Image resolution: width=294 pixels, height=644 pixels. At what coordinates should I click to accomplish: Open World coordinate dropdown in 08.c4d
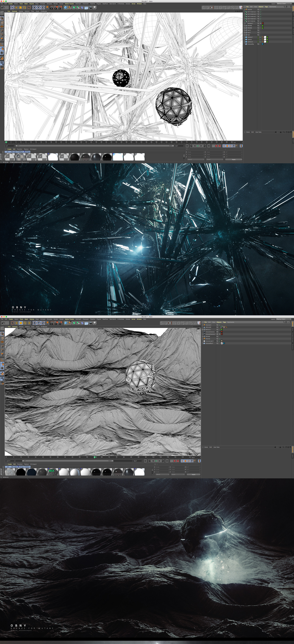click(x=162, y=475)
